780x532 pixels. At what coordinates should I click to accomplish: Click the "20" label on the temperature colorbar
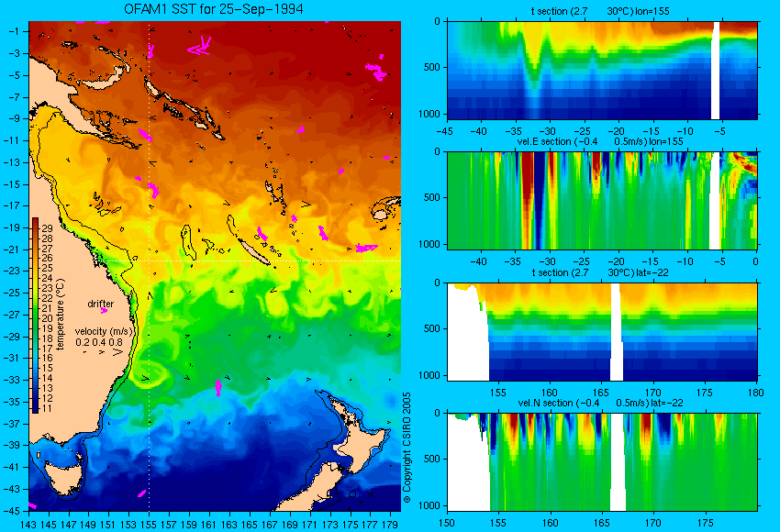pyautogui.click(x=47, y=318)
